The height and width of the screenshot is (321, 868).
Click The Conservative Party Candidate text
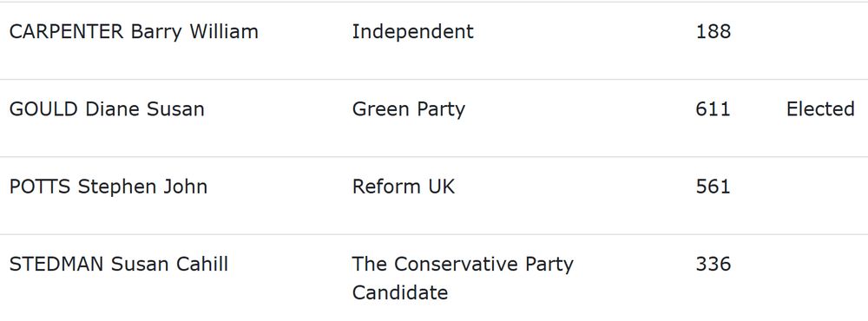463,278
